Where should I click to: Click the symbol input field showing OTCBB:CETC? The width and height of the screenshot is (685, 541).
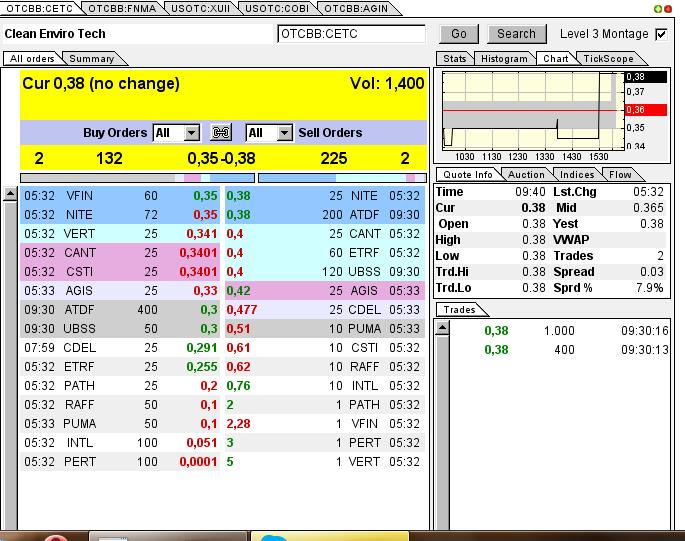point(350,34)
